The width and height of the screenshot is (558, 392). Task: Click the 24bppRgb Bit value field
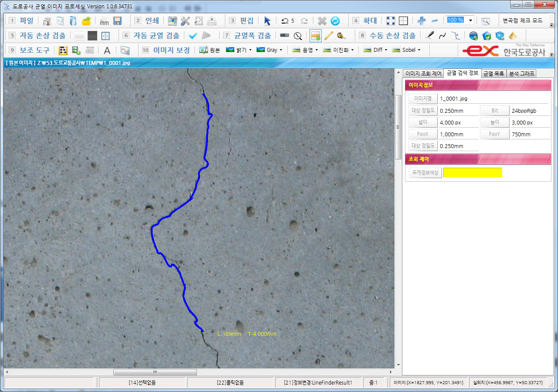530,111
